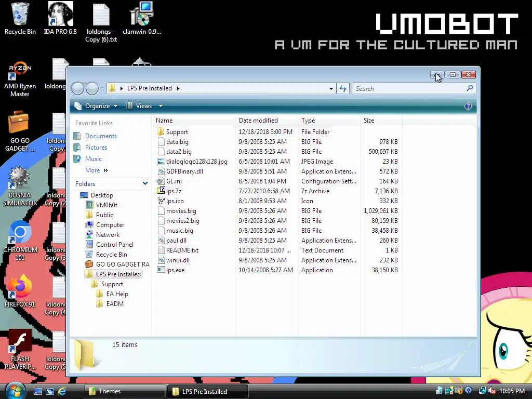Click the network tray icon
This screenshot has height=399, width=532.
pyautogui.click(x=482, y=391)
